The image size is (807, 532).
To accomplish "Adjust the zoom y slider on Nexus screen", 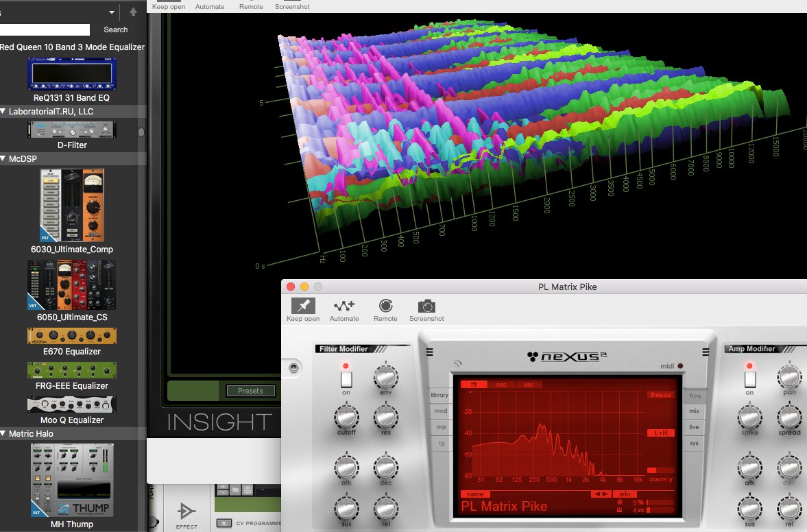I will 661,470.
